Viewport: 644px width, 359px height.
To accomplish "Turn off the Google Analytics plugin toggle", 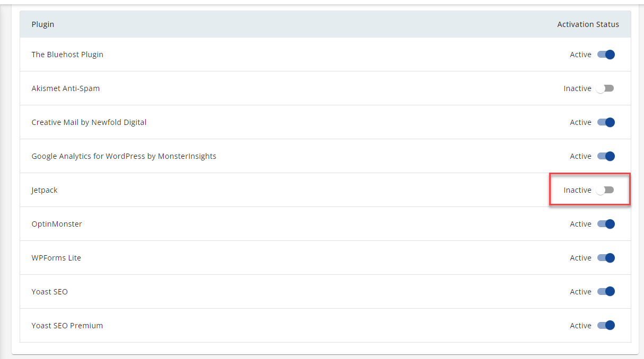I will pyautogui.click(x=607, y=156).
